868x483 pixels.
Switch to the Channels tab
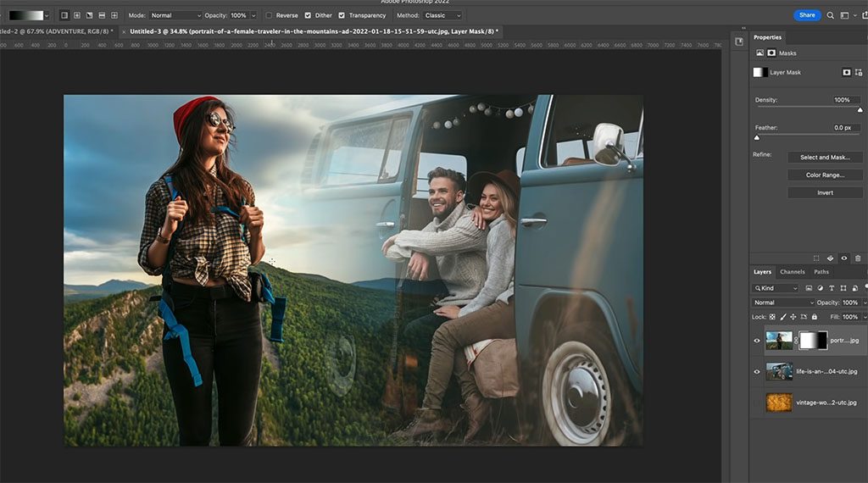793,272
